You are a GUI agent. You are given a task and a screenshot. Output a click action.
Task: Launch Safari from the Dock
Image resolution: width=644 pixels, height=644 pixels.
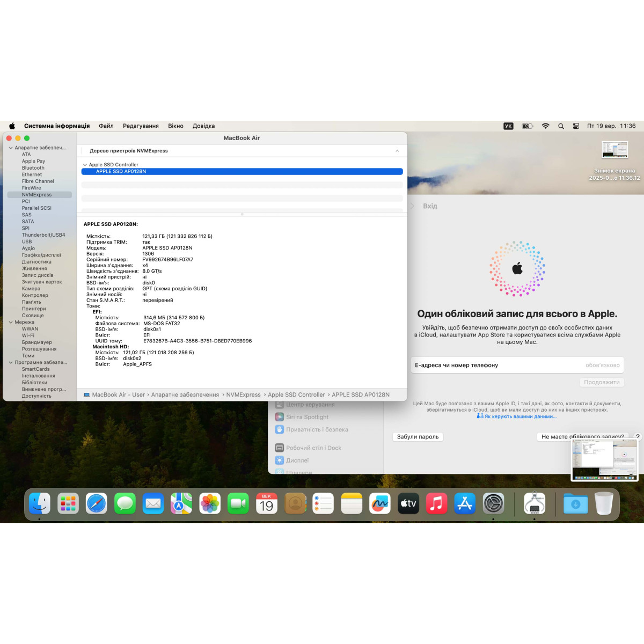97,503
